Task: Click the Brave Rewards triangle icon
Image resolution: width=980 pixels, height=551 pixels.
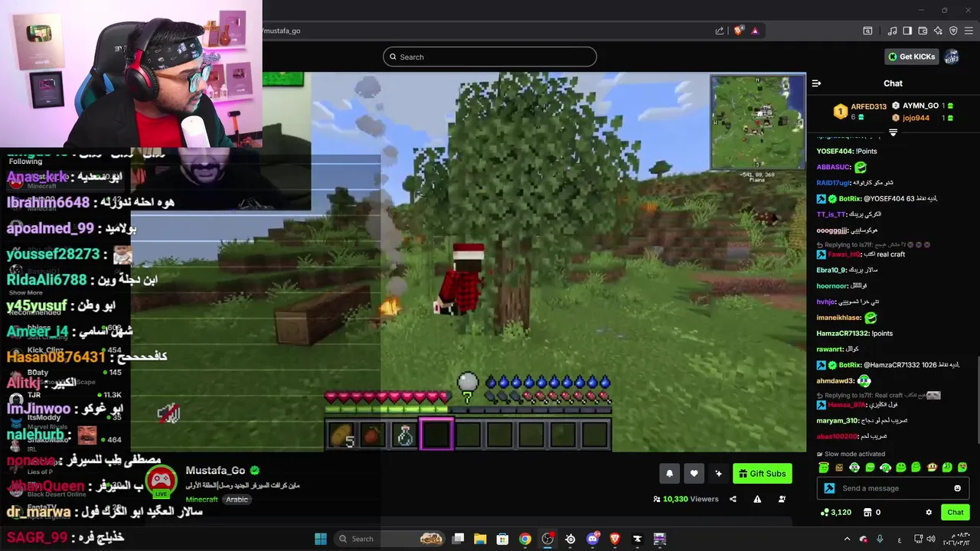Action: (x=755, y=31)
